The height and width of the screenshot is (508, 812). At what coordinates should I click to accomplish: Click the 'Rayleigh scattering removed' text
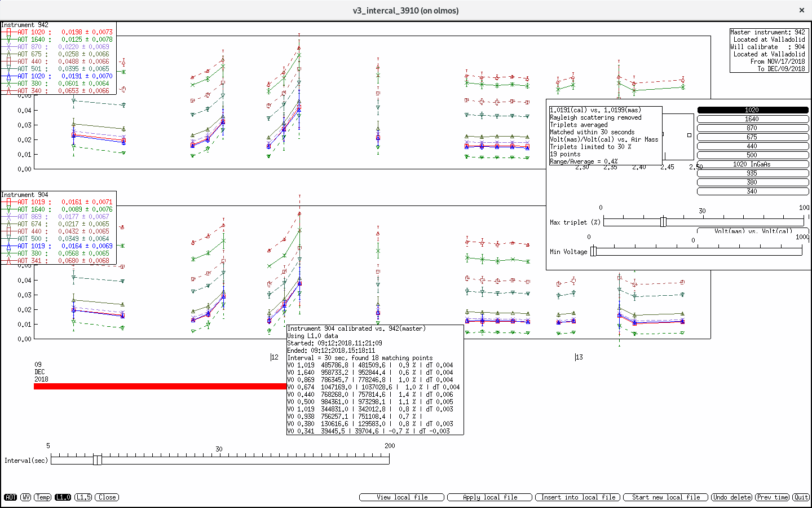[596, 117]
